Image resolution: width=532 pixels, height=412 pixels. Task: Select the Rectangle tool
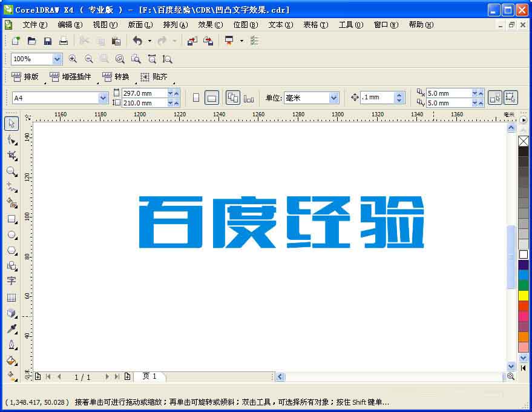[11, 219]
